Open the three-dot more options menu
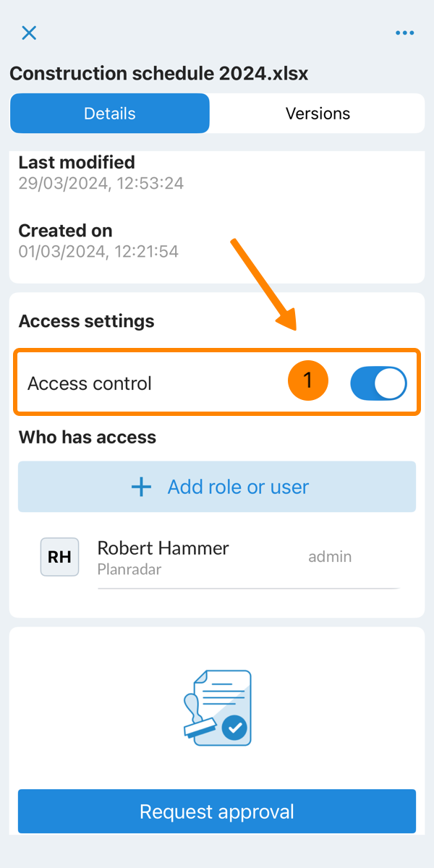The width and height of the screenshot is (434, 868). coord(404,33)
